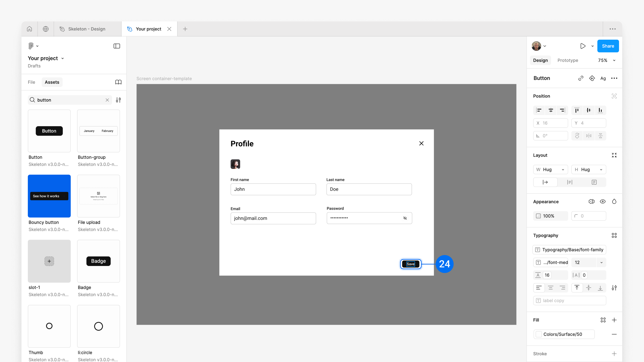Viewport: 644px width, 362px height.
Task: Select center text alignment in Typography
Action: (550, 288)
